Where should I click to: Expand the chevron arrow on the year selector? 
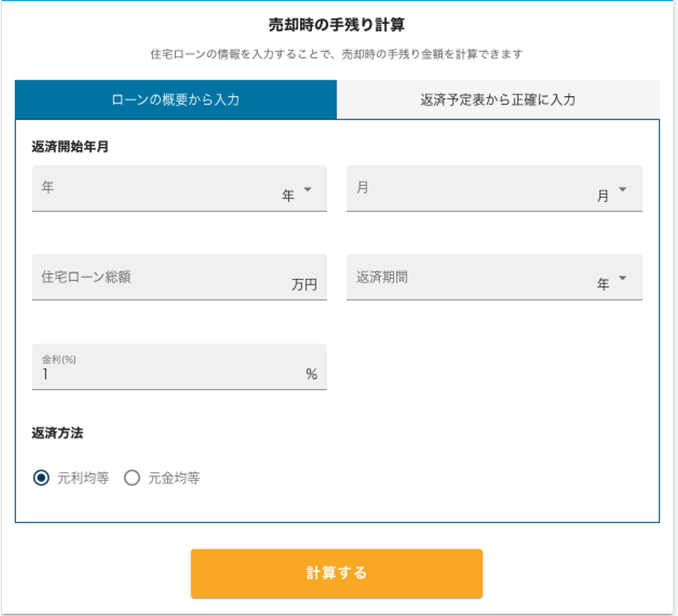point(308,190)
